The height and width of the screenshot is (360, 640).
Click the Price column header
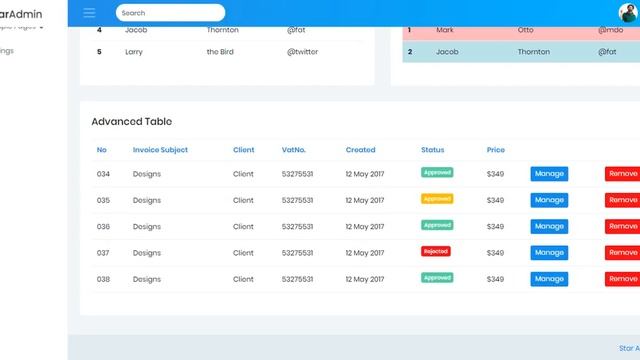(x=496, y=150)
